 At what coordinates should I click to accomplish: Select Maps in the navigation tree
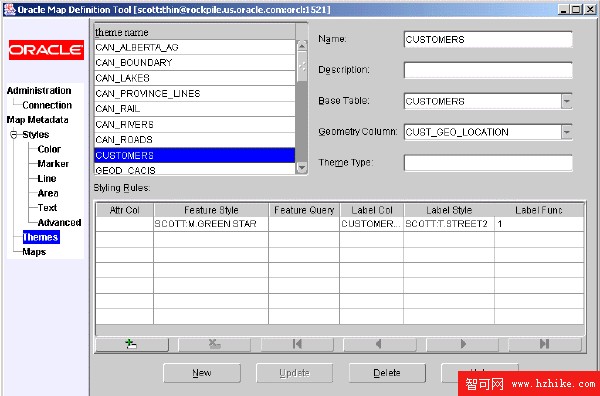34,252
